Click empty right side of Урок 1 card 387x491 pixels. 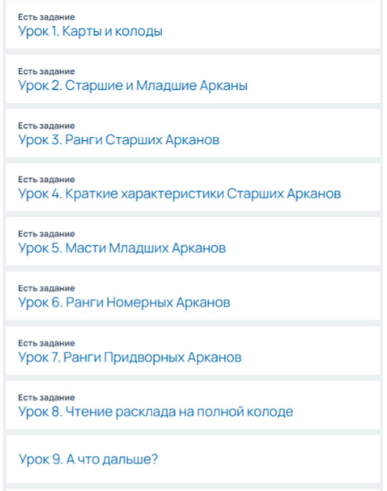[271, 25]
